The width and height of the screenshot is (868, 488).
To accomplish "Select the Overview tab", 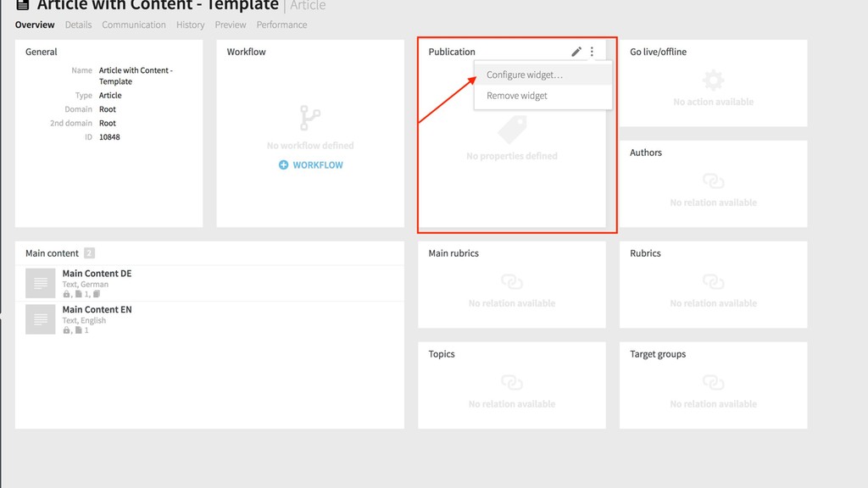I will tap(35, 25).
